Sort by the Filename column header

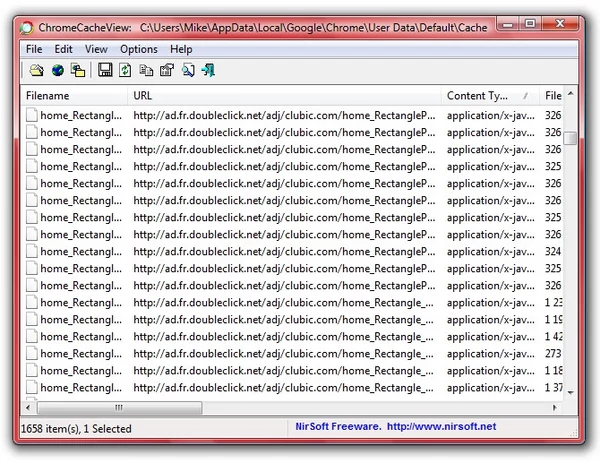[x=74, y=96]
